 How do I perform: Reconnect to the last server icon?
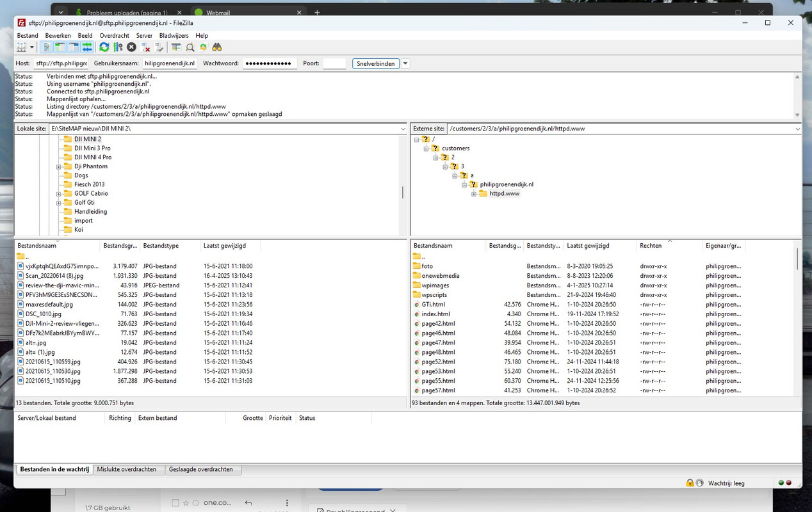click(x=159, y=47)
